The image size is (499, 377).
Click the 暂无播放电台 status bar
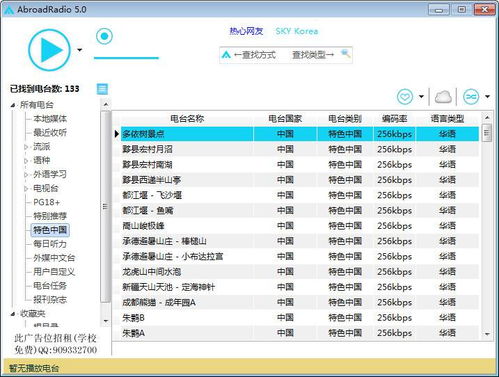pyautogui.click(x=249, y=368)
